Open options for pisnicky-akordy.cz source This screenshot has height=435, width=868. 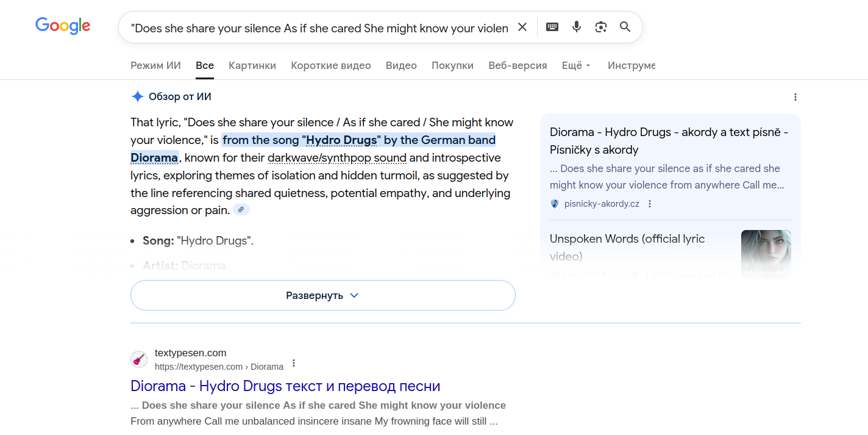pyautogui.click(x=650, y=204)
